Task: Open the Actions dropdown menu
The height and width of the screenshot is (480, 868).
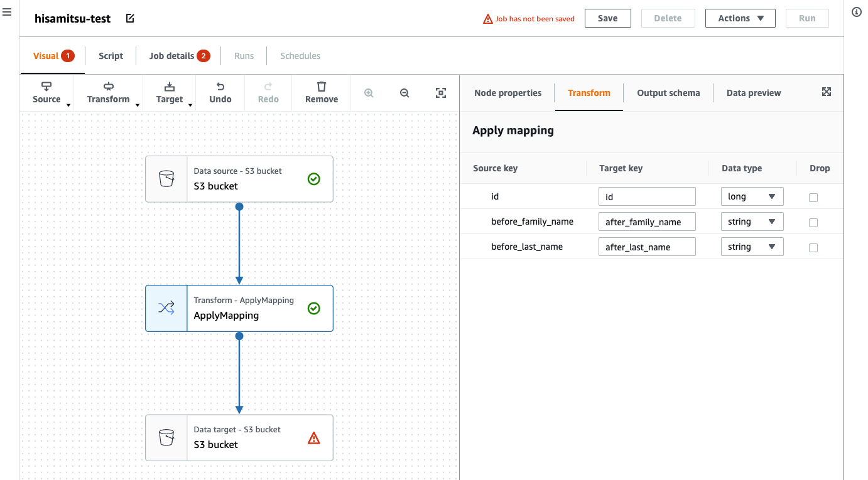Action: point(741,18)
